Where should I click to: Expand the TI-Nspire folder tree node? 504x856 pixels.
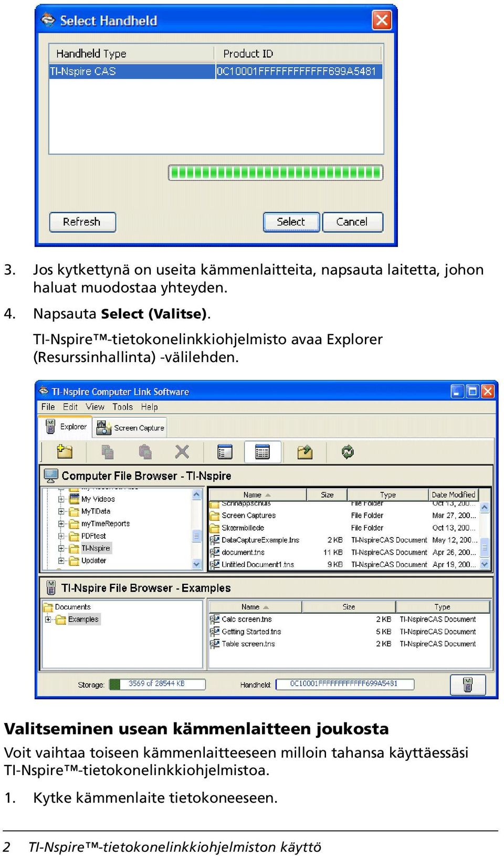point(61,549)
